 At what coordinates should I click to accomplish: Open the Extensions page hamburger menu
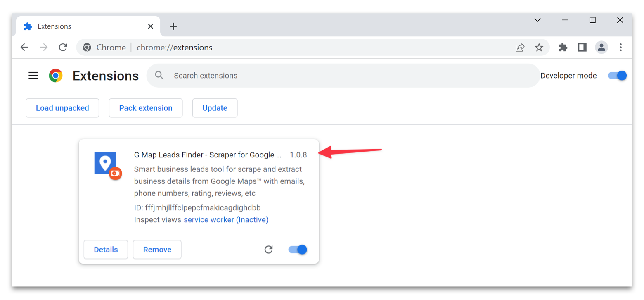[x=33, y=75]
